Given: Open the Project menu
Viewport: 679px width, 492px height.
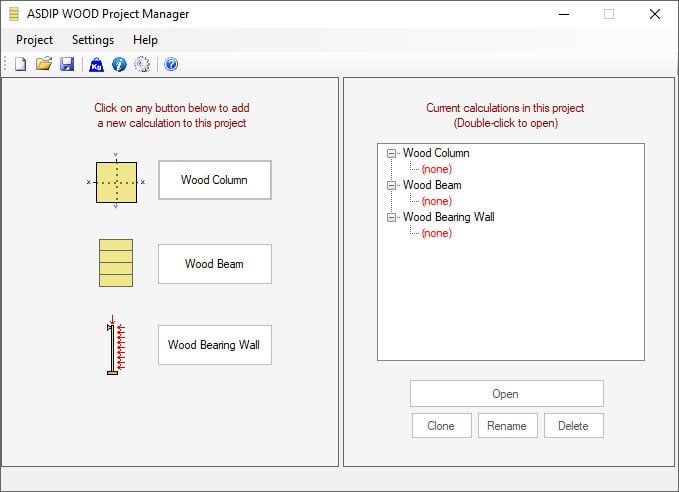Looking at the screenshot, I should point(35,40).
